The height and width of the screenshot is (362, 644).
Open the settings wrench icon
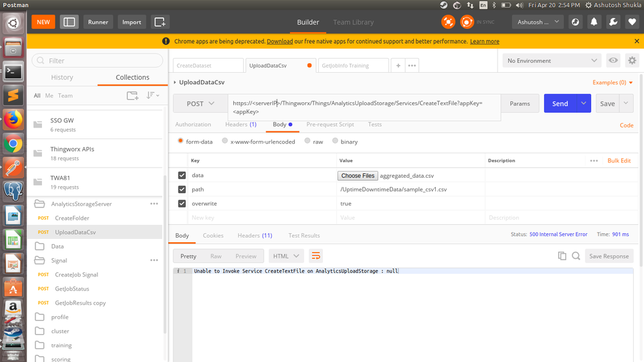(x=613, y=22)
